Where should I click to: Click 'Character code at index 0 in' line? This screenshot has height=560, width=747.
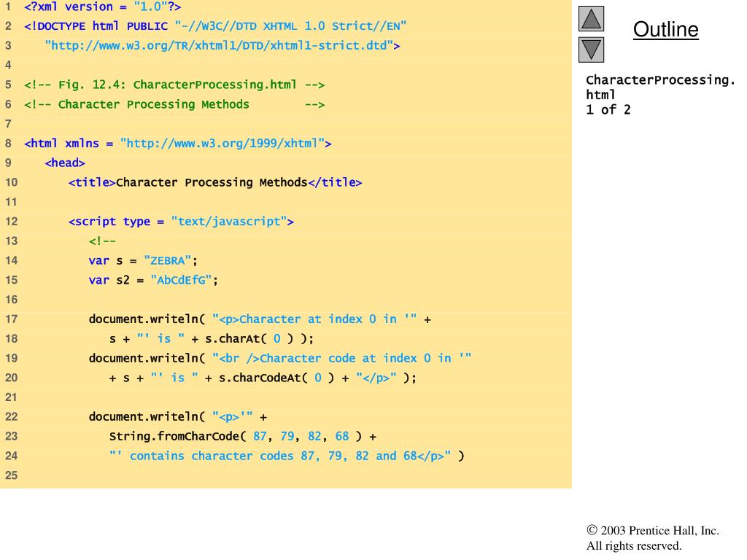point(280,358)
